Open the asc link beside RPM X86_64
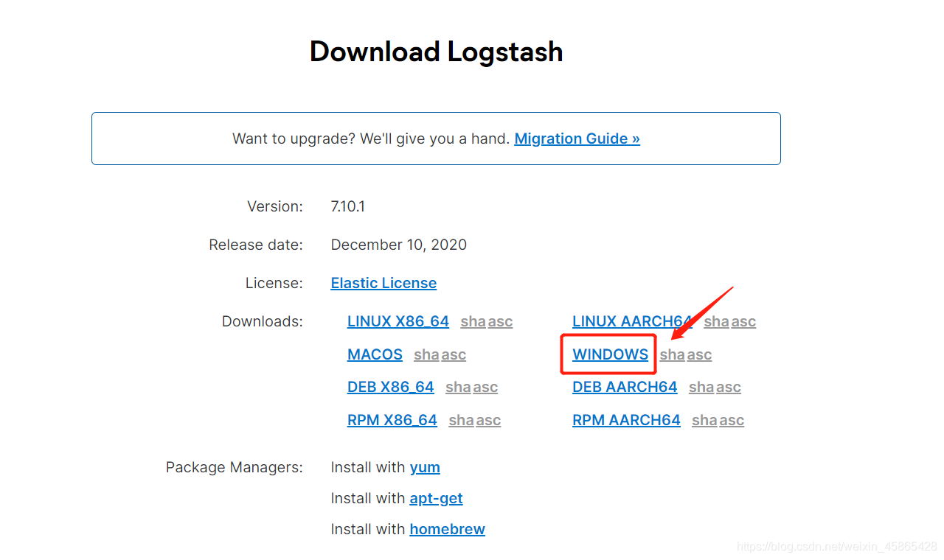Viewport: 944px width, 560px height. point(488,420)
